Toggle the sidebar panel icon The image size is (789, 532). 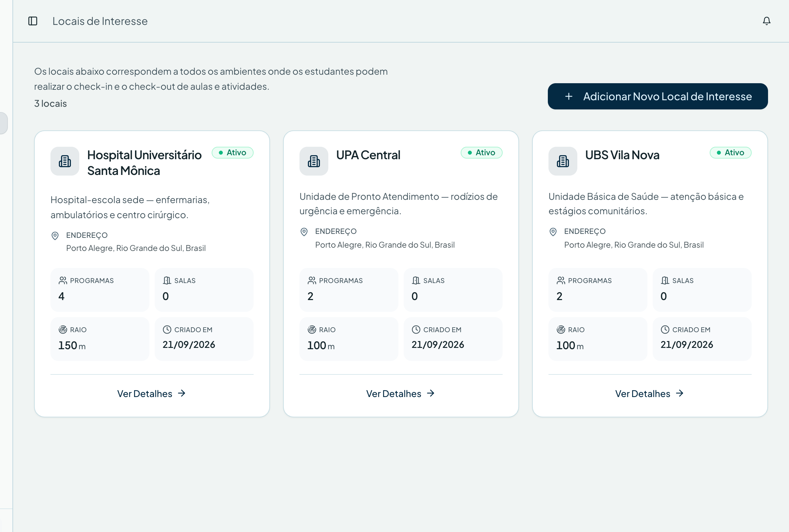point(32,21)
